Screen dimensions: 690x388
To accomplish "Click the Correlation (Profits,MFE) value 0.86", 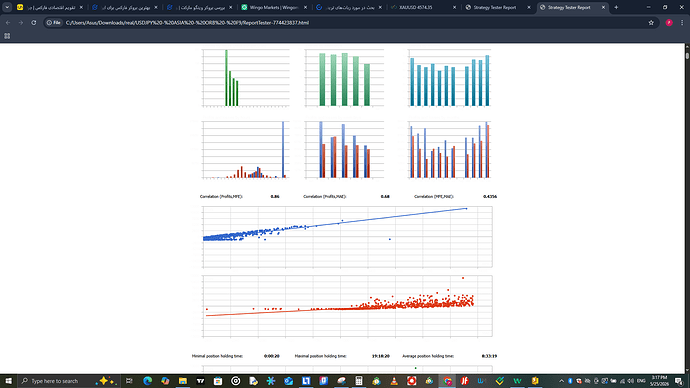I will click(x=275, y=197).
